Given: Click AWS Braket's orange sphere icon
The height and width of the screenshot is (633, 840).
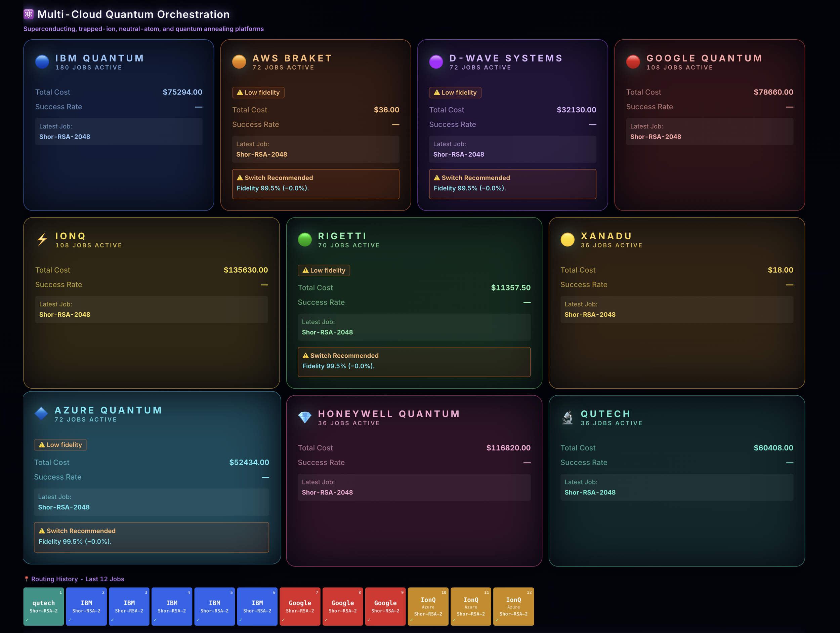Looking at the screenshot, I should pyautogui.click(x=239, y=62).
